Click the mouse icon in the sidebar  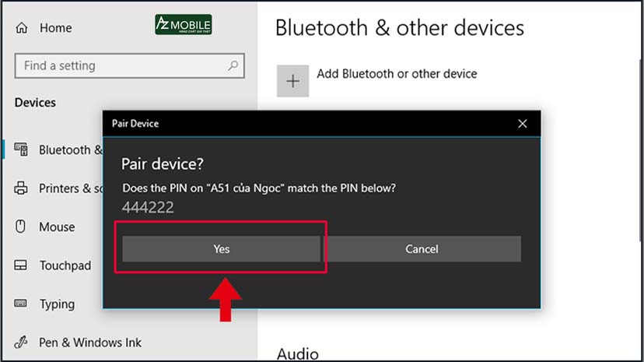click(22, 227)
